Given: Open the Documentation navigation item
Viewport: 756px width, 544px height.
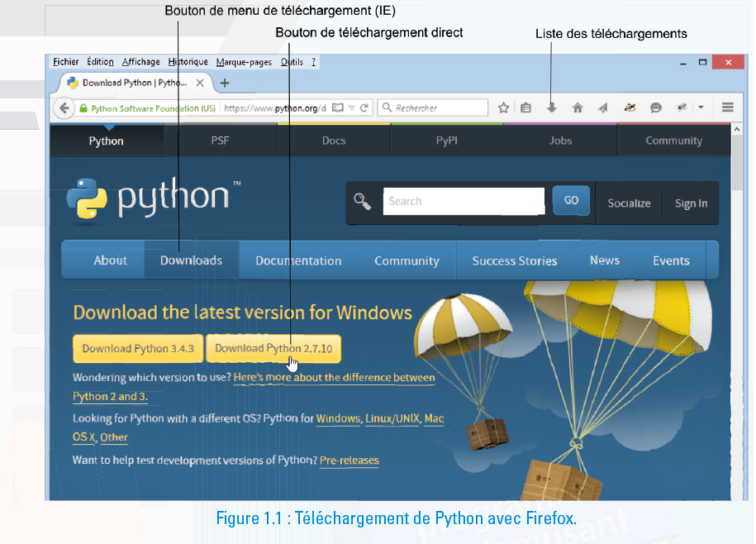Looking at the screenshot, I should [298, 261].
